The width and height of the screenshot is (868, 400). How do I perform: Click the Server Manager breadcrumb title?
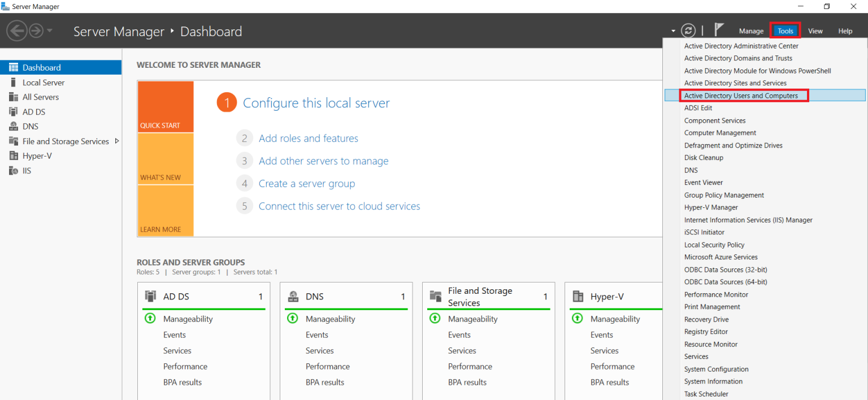click(119, 32)
